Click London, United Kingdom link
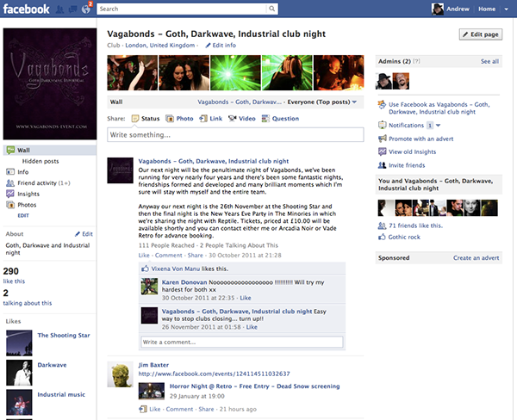The image size is (517, 420). tap(160, 46)
